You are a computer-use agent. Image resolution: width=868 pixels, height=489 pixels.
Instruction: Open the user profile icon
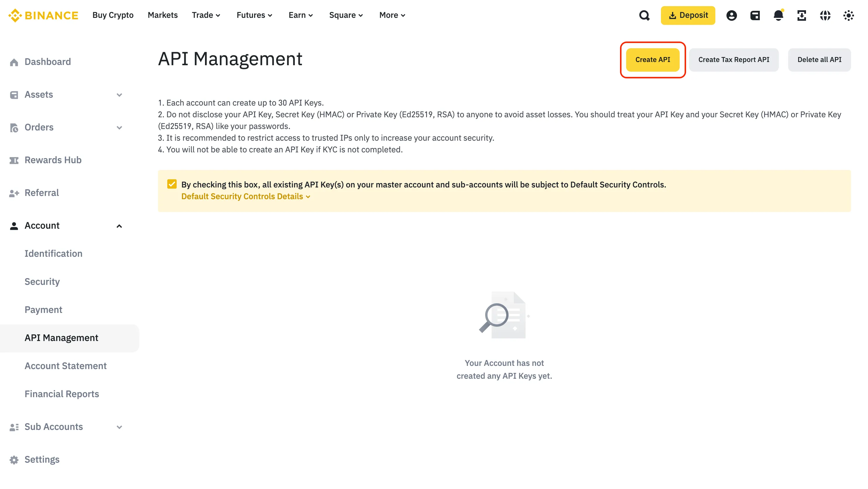[x=731, y=16]
